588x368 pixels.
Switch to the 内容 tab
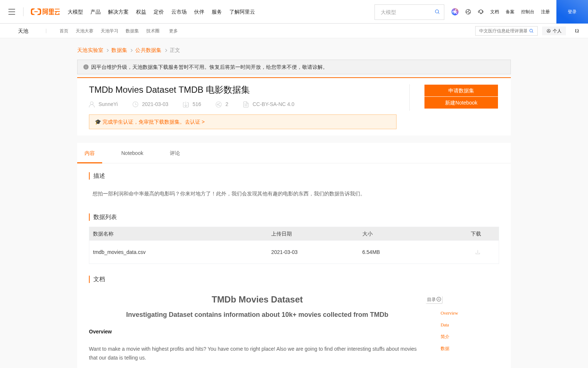click(x=90, y=153)
